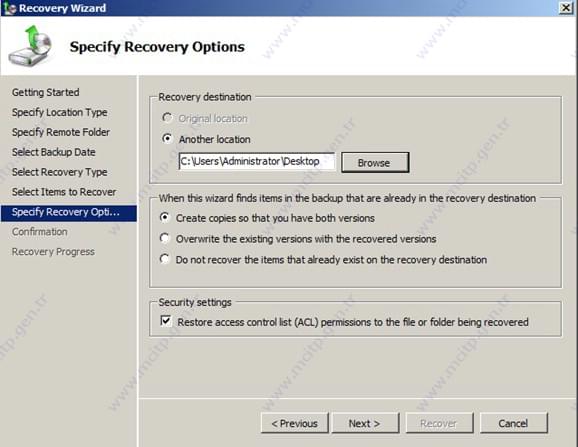The height and width of the screenshot is (447, 578).
Task: Advance with the Next button
Action: coord(365,423)
